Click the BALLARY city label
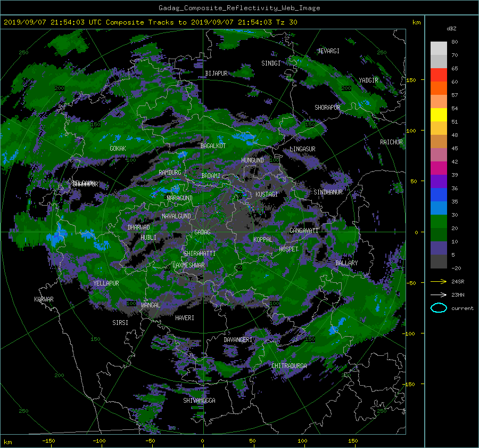 click(x=346, y=263)
